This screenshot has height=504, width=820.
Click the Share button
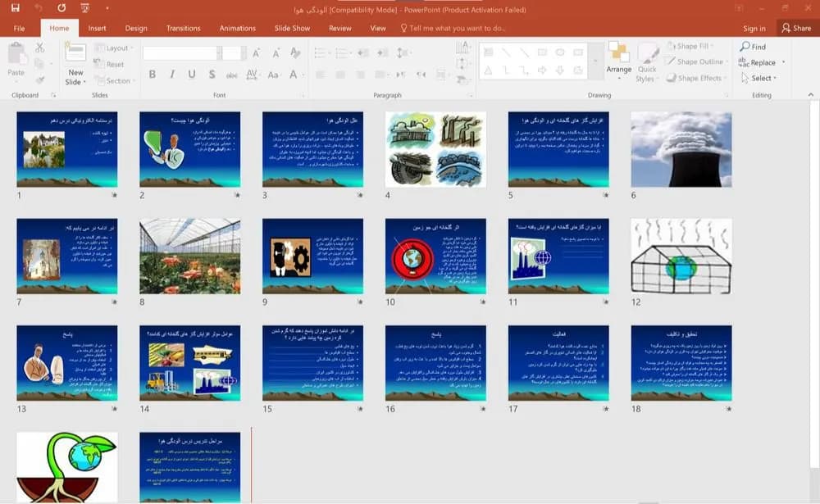click(x=796, y=28)
